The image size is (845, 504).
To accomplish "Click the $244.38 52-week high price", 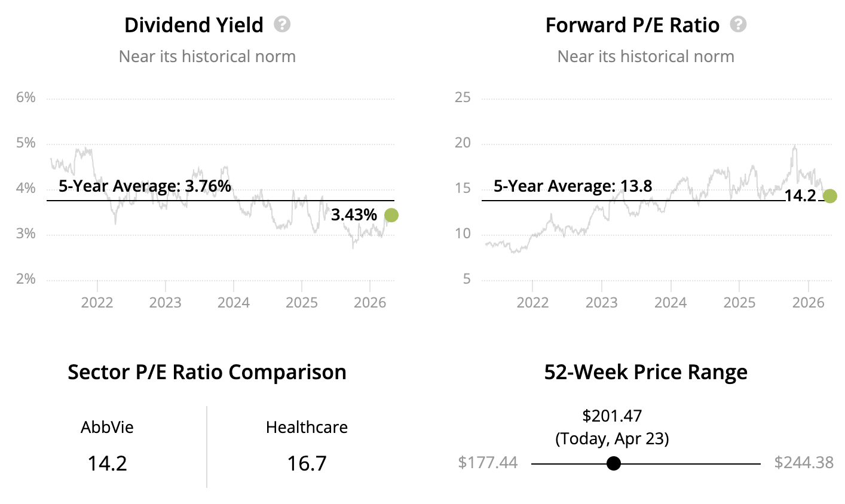I will 803,463.
